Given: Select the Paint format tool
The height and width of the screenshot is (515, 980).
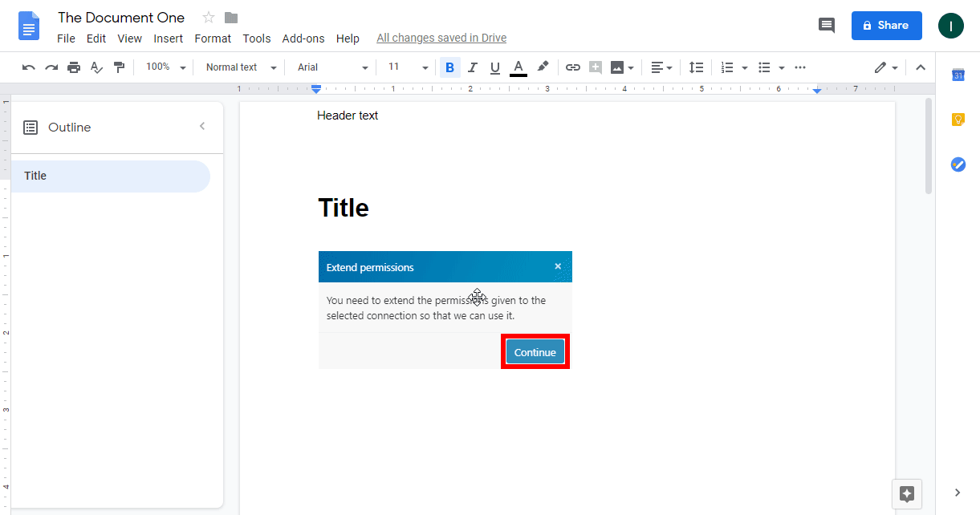Looking at the screenshot, I should coord(119,67).
